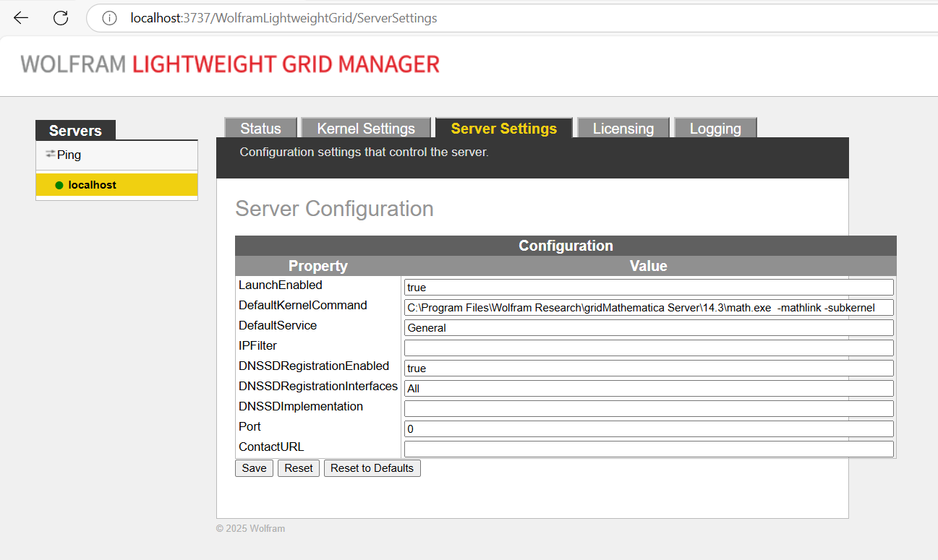Open the Status tab

click(x=260, y=128)
